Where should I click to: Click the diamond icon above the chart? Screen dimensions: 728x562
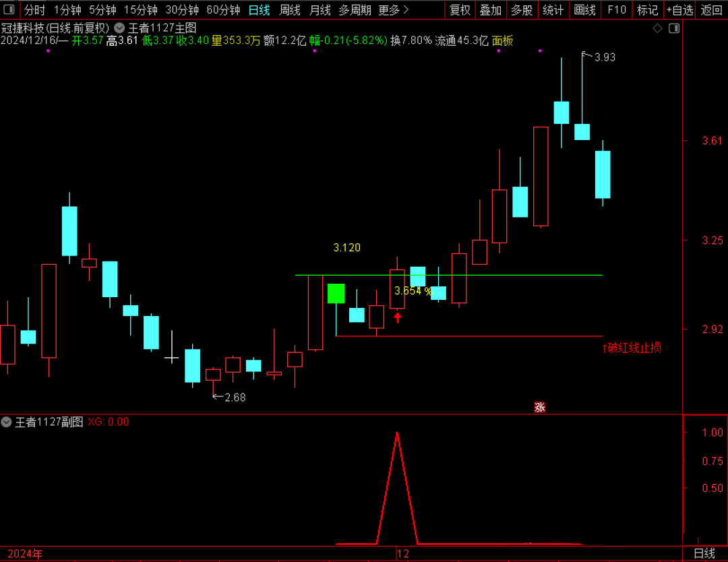pos(658,28)
